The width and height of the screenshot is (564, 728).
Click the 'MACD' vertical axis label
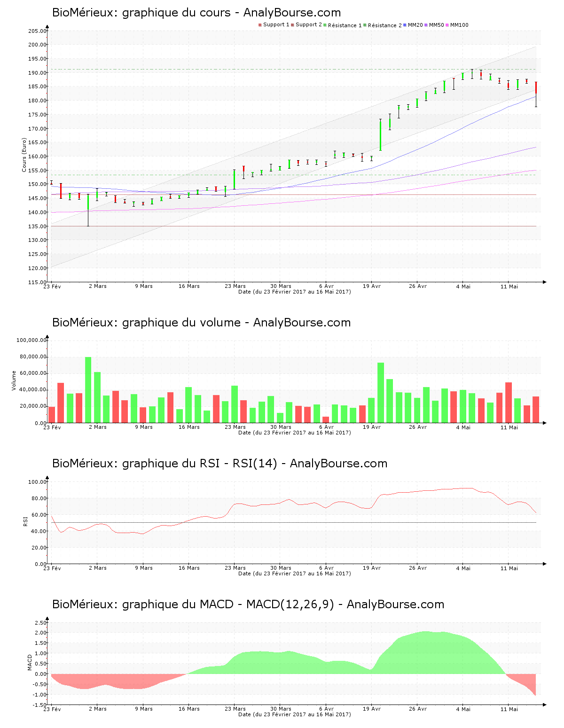(x=30, y=662)
